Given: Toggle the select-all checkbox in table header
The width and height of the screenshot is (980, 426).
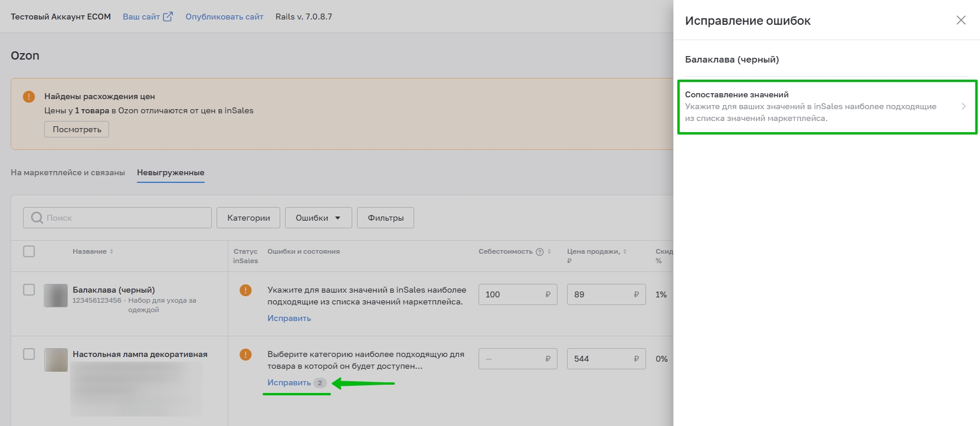Looking at the screenshot, I should pyautogui.click(x=29, y=251).
